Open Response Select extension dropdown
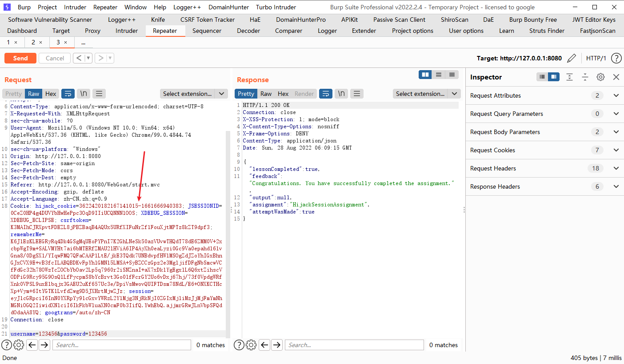The image size is (624, 364). coord(427,94)
